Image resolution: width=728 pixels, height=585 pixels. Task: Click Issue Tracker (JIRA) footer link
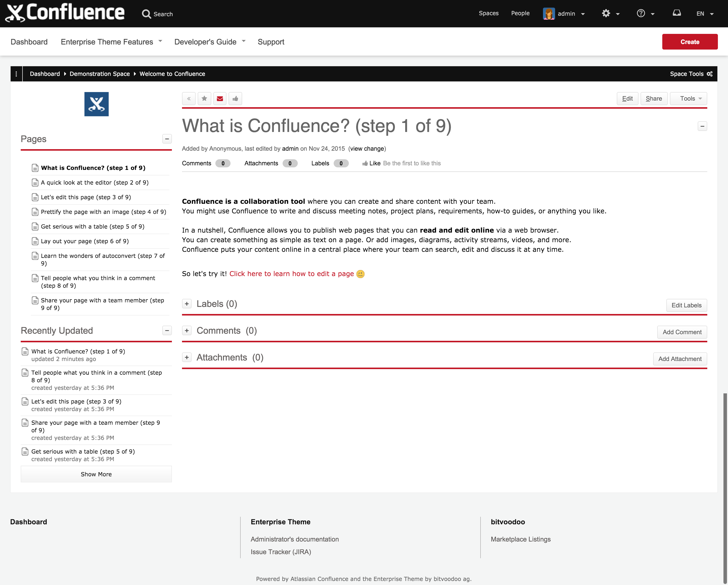coord(281,552)
